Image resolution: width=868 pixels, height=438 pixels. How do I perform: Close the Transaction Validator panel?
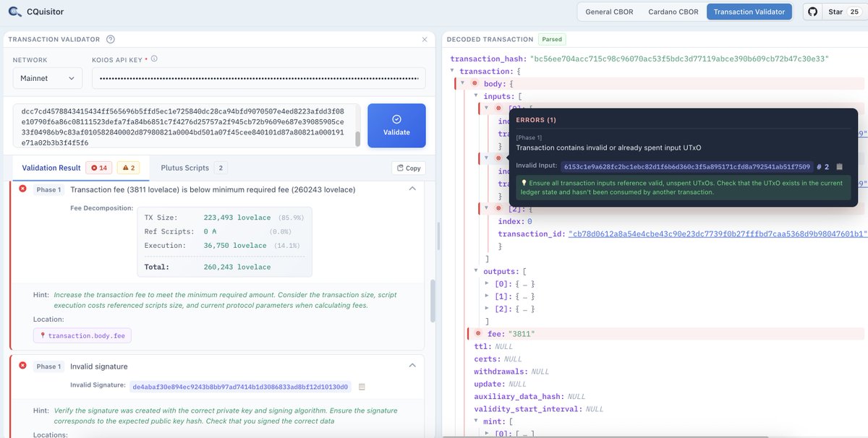click(425, 40)
